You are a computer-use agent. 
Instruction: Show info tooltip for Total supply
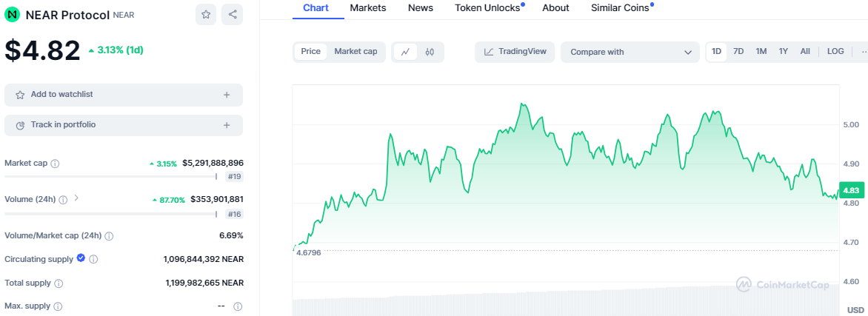point(59,283)
